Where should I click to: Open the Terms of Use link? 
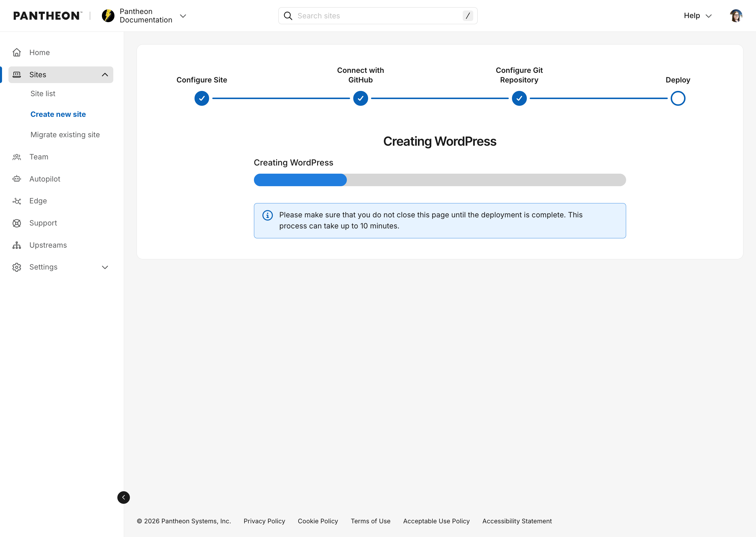(370, 521)
